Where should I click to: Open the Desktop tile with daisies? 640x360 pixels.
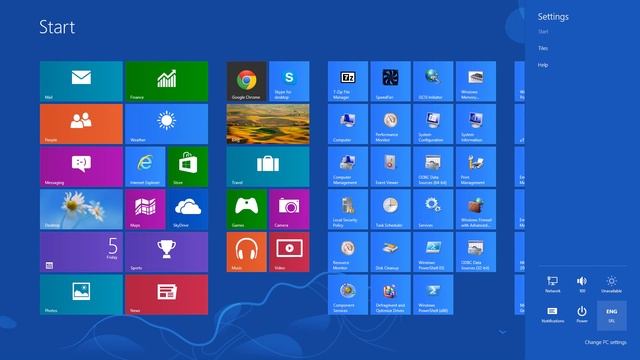(x=81, y=209)
